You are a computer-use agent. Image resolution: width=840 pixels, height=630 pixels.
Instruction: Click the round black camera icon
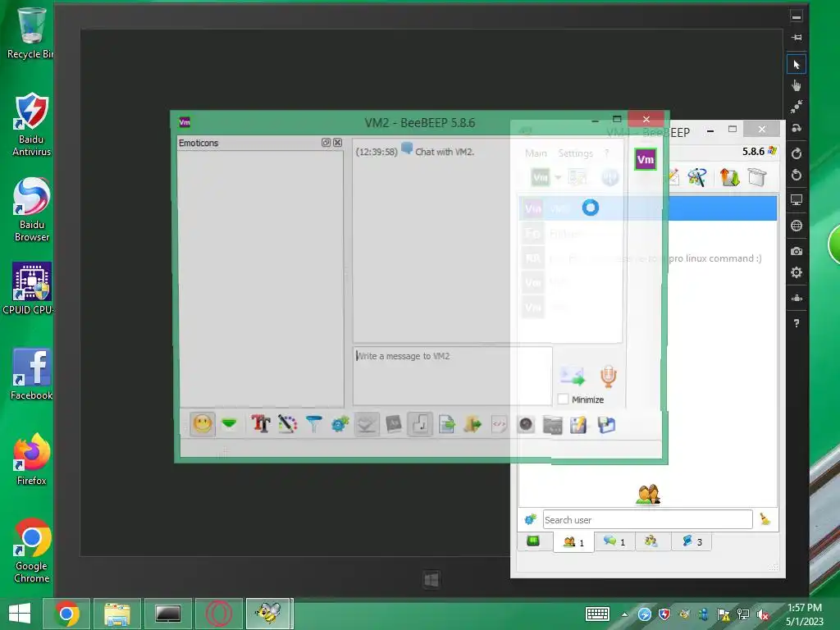coord(526,424)
